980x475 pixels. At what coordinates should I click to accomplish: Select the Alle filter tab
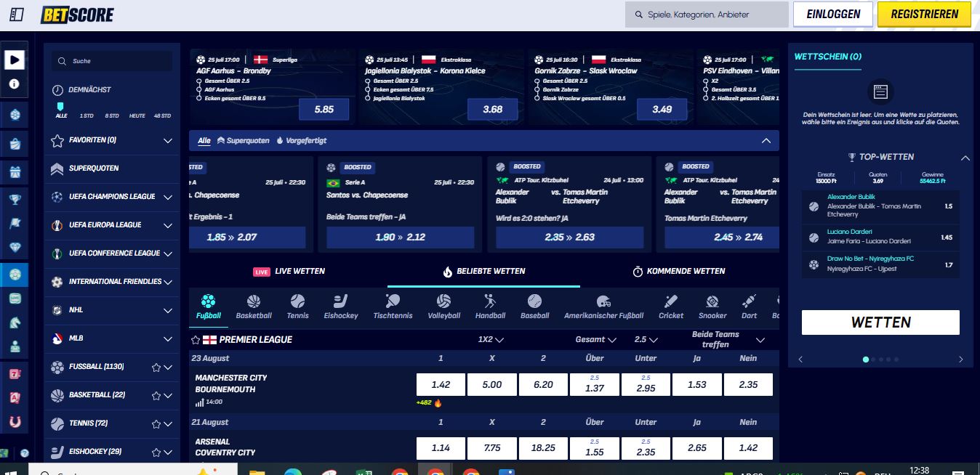coord(204,141)
